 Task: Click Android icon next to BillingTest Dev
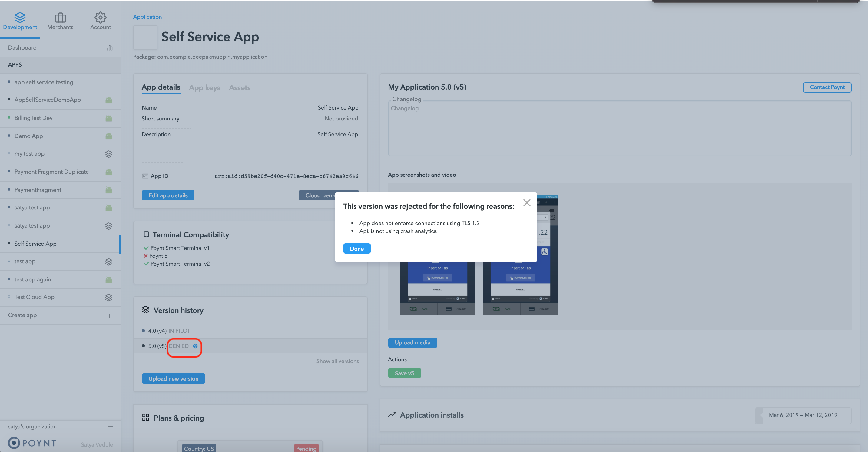(108, 118)
